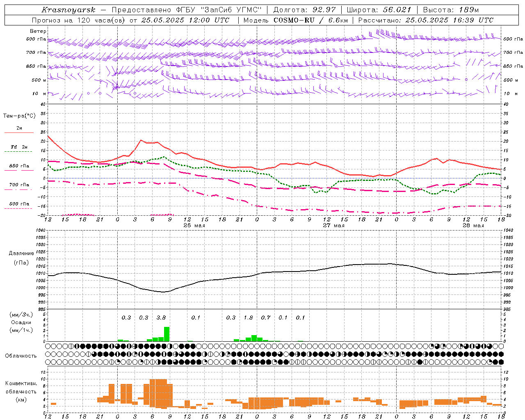Click the 'Ветер' wind panel label
Image resolution: width=525 pixels, height=420 pixels.
[x=38, y=31]
